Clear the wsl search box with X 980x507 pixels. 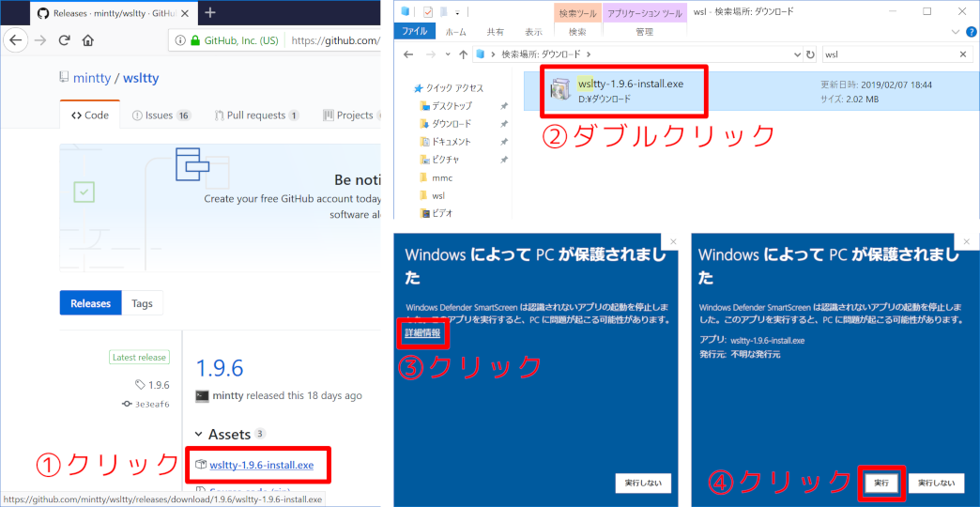pyautogui.click(x=963, y=54)
